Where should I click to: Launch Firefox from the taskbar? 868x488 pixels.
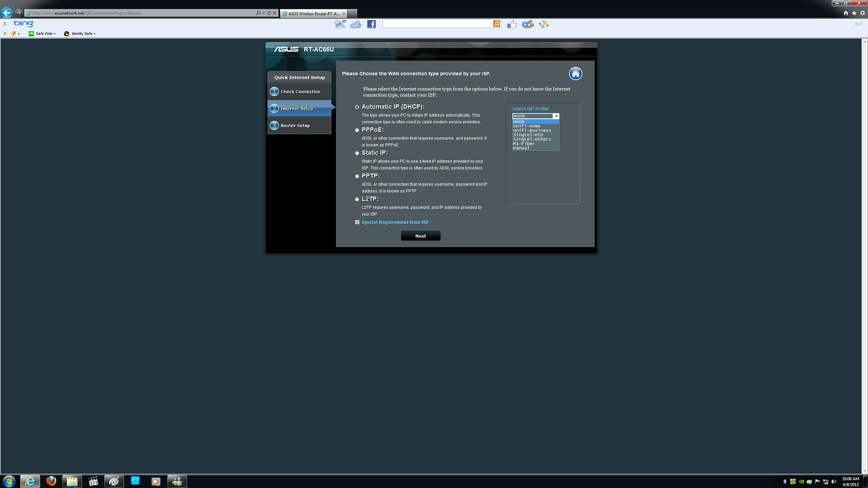(x=51, y=481)
